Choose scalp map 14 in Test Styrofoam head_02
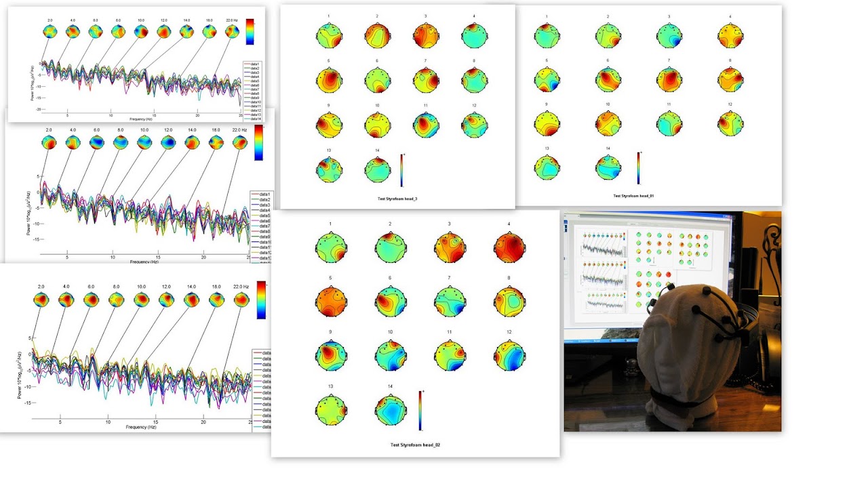Viewport: 868px width, 488px height. [x=391, y=410]
